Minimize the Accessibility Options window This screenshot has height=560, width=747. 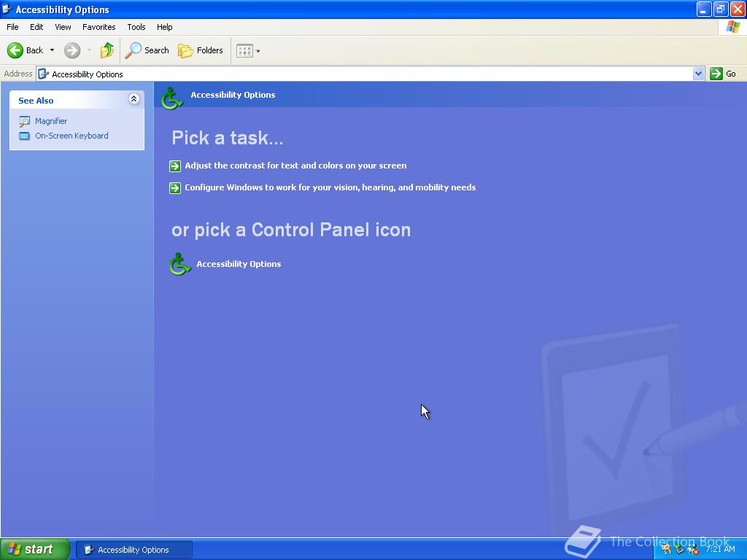[704, 9]
